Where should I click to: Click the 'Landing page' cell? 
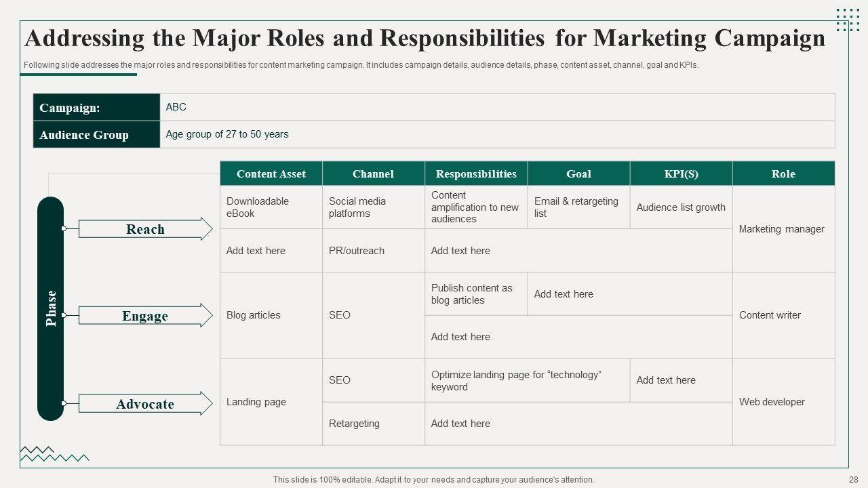click(271, 402)
